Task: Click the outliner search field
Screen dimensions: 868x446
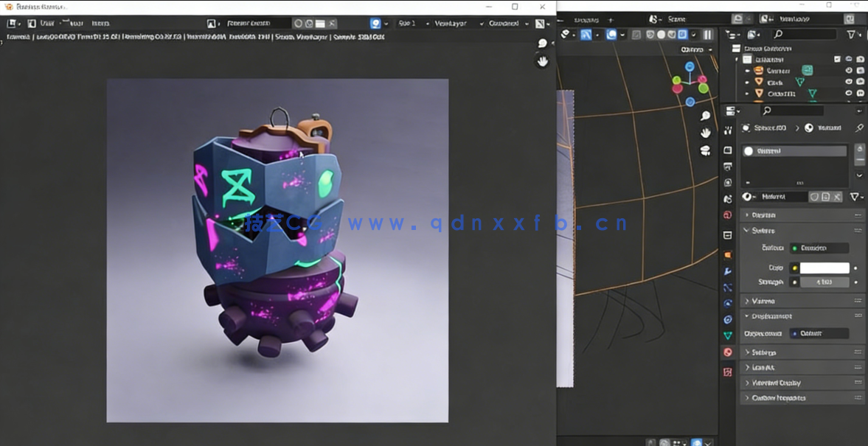Action: point(805,35)
